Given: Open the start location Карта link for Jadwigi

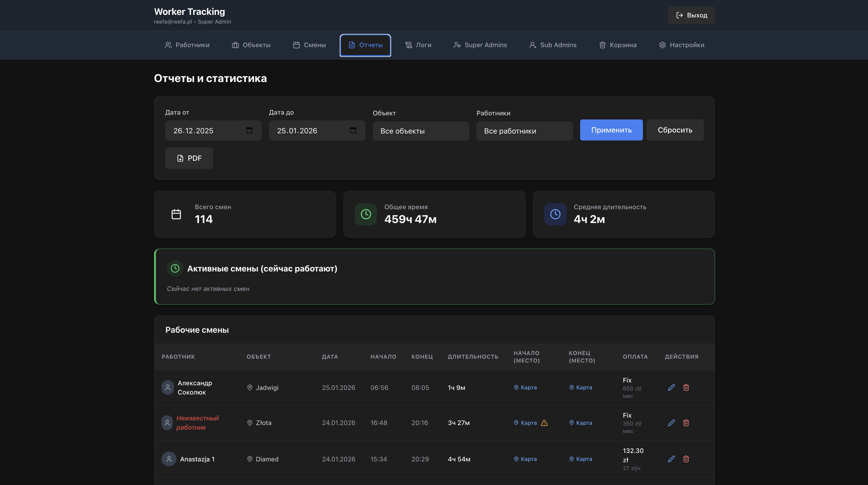Looking at the screenshot, I should (x=525, y=388).
